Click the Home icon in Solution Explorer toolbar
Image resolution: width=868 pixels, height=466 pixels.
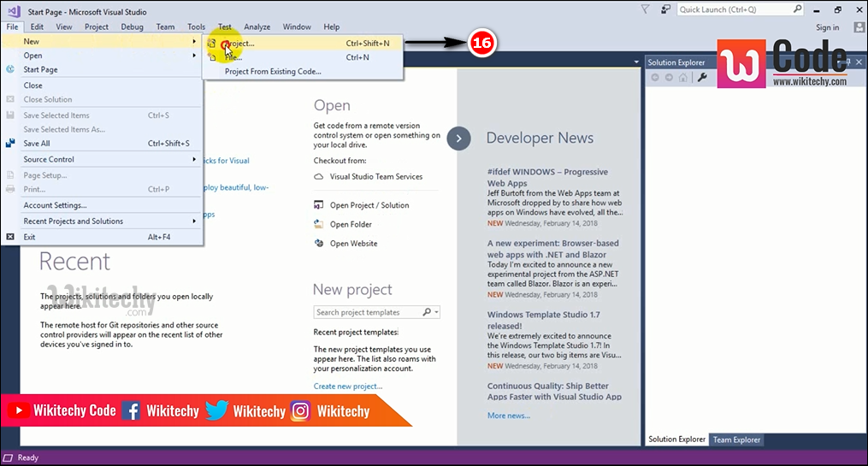683,78
